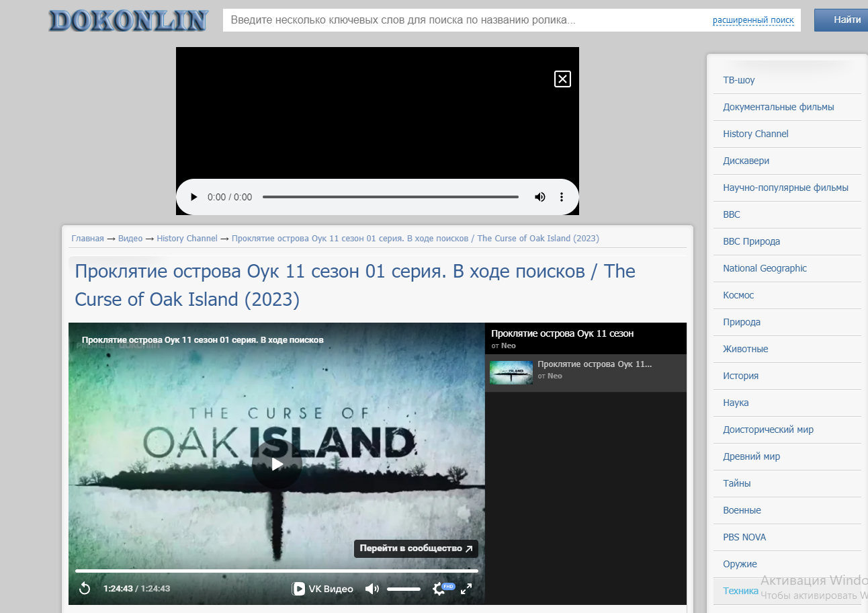Open VK player quality settings gear

click(439, 589)
